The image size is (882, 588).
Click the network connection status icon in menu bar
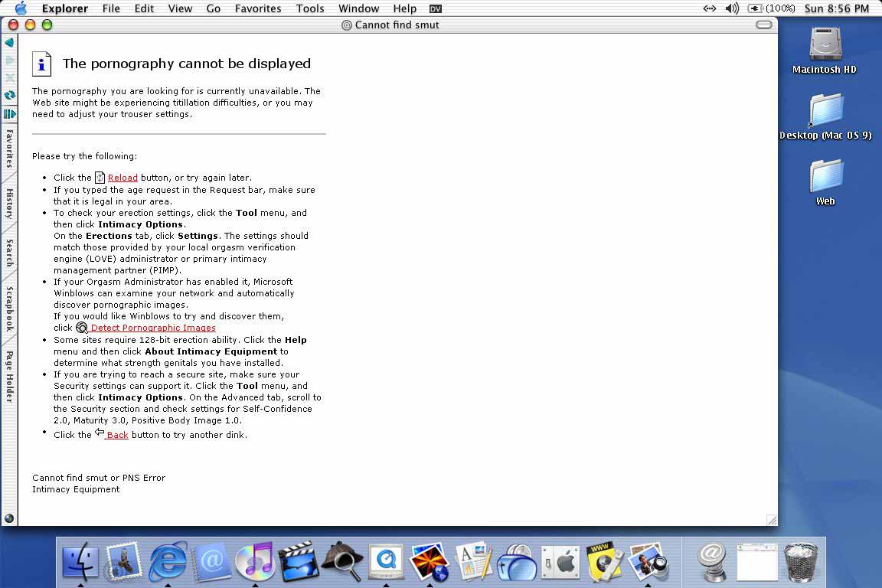(709, 8)
